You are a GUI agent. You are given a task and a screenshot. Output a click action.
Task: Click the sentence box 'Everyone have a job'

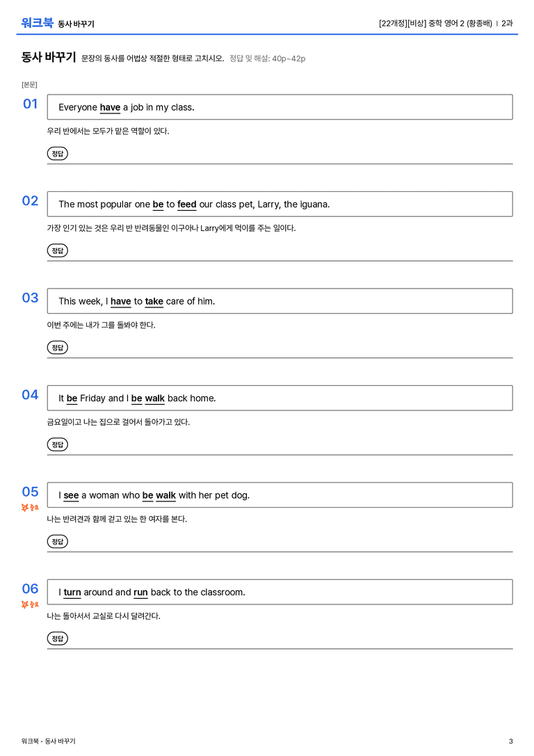tap(280, 107)
